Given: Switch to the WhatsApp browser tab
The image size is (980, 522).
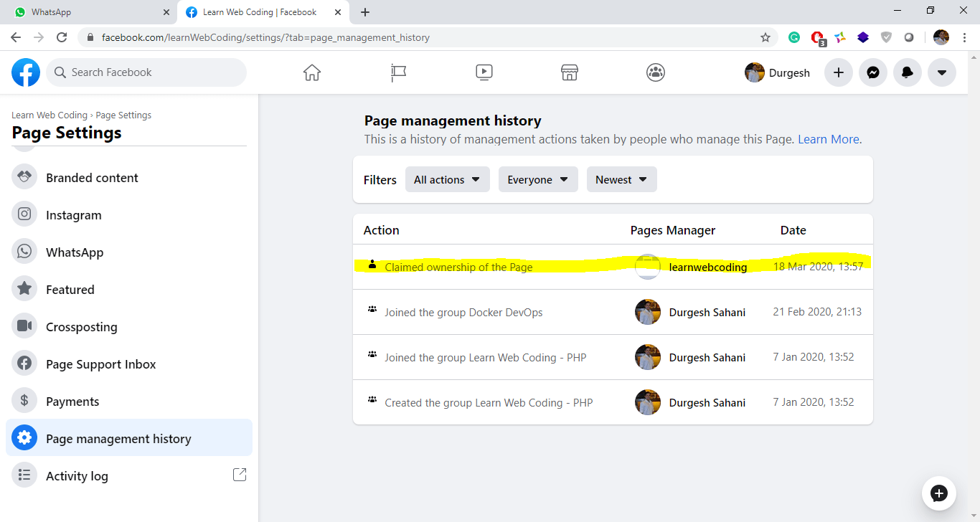Looking at the screenshot, I should tap(90, 12).
